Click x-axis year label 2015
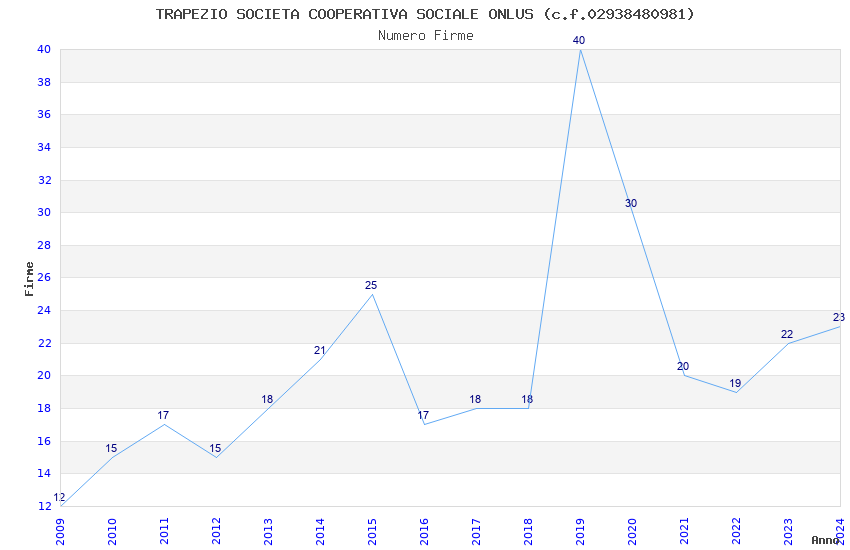The height and width of the screenshot is (550, 850). click(x=372, y=531)
